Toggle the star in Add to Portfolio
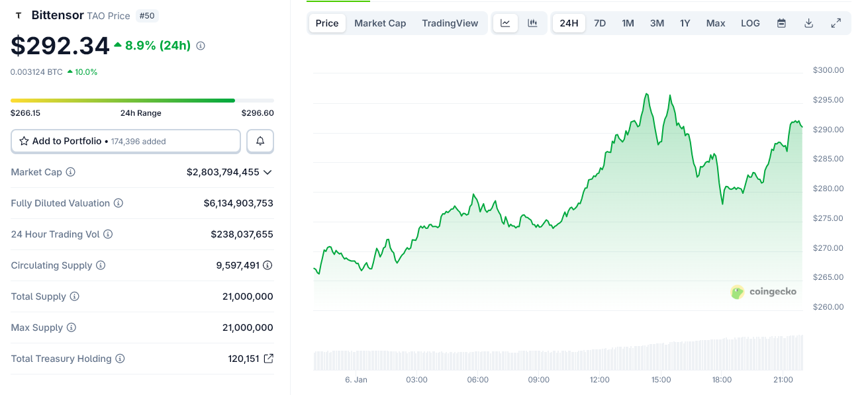Viewport: 868px width, 395px height. pos(24,141)
